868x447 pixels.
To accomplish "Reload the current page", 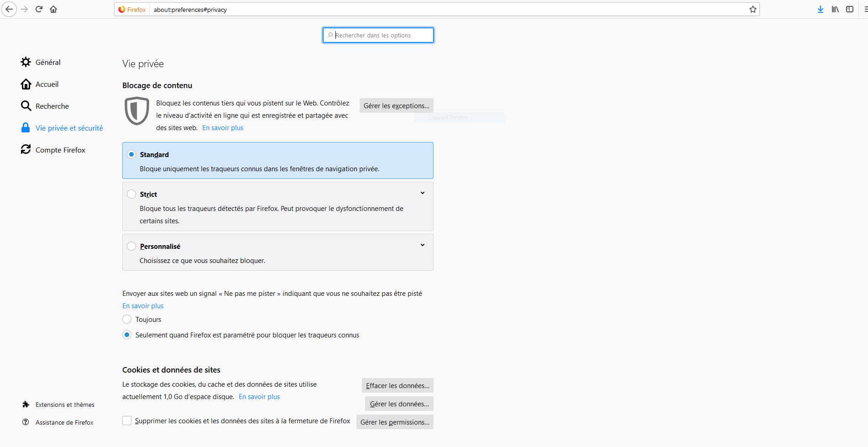I will click(x=39, y=9).
